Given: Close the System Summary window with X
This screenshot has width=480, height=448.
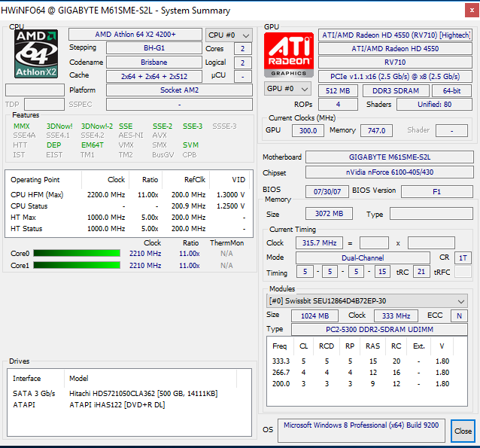Looking at the screenshot, I should point(472,11).
